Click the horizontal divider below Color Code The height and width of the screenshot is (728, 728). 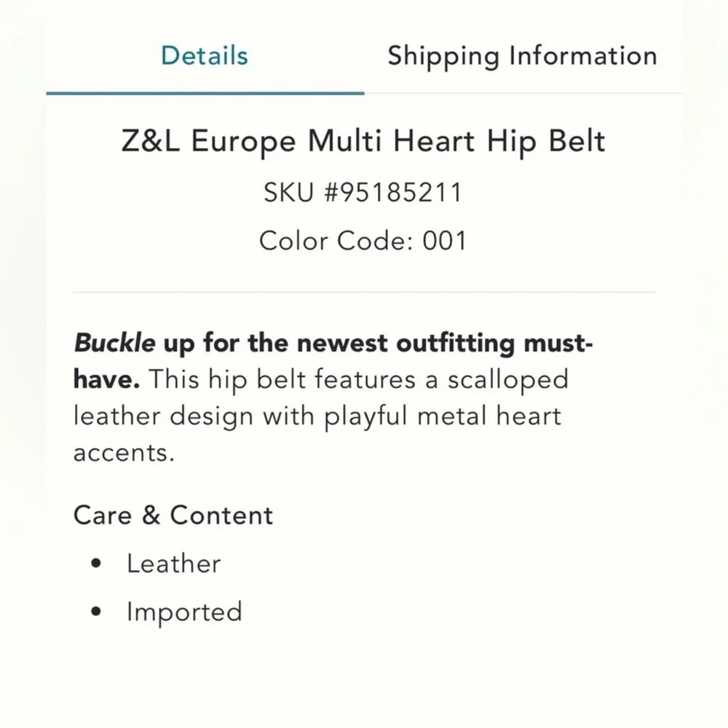364,292
